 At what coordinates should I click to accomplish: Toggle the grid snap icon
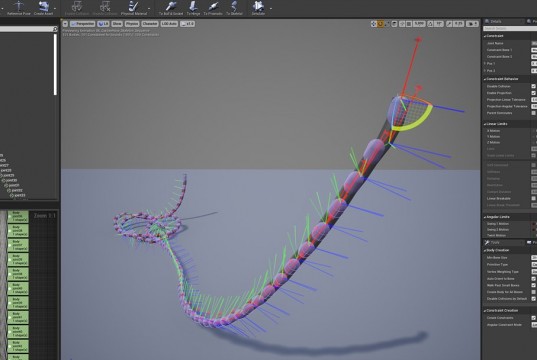point(409,24)
